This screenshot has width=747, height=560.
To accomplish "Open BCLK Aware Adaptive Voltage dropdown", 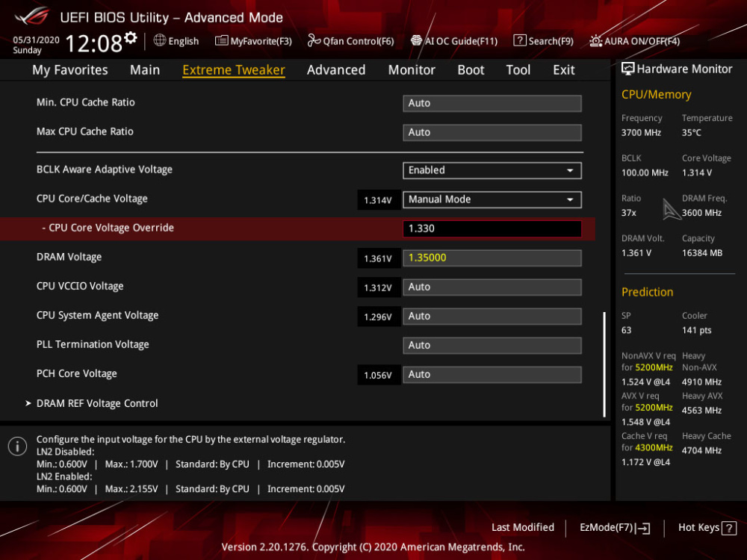I will click(492, 170).
